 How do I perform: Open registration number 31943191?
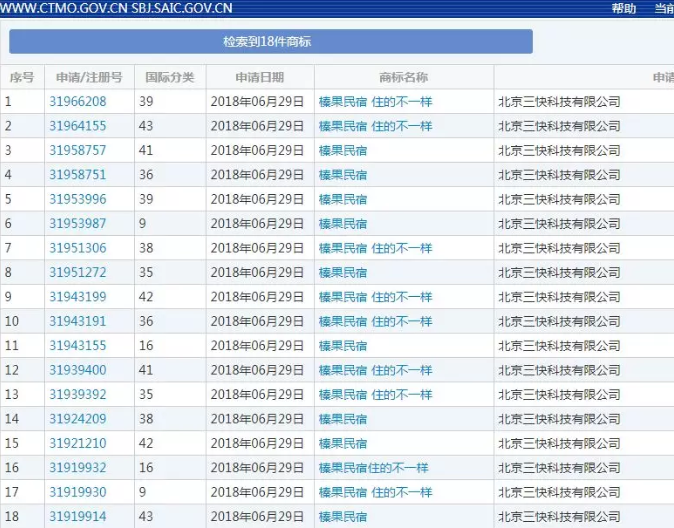(77, 321)
